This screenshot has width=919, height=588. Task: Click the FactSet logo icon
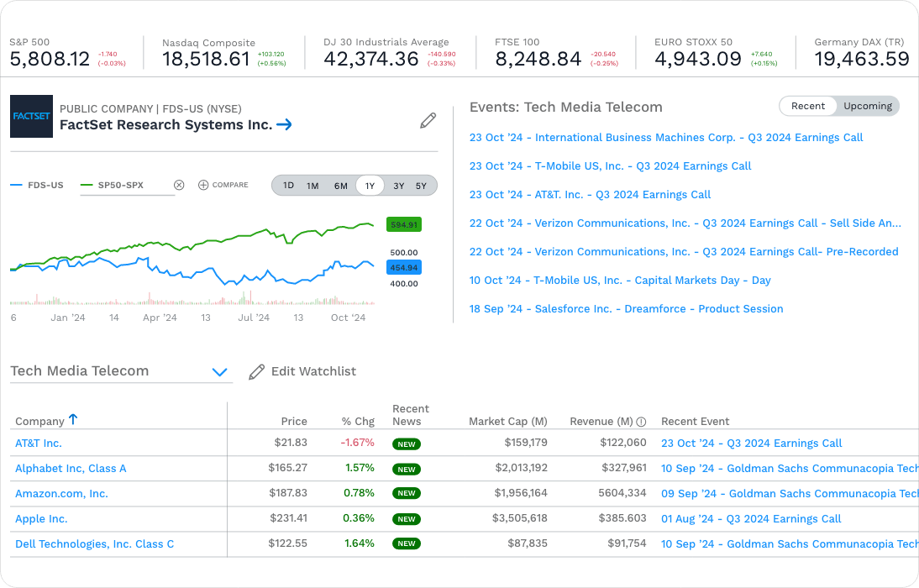click(x=31, y=117)
